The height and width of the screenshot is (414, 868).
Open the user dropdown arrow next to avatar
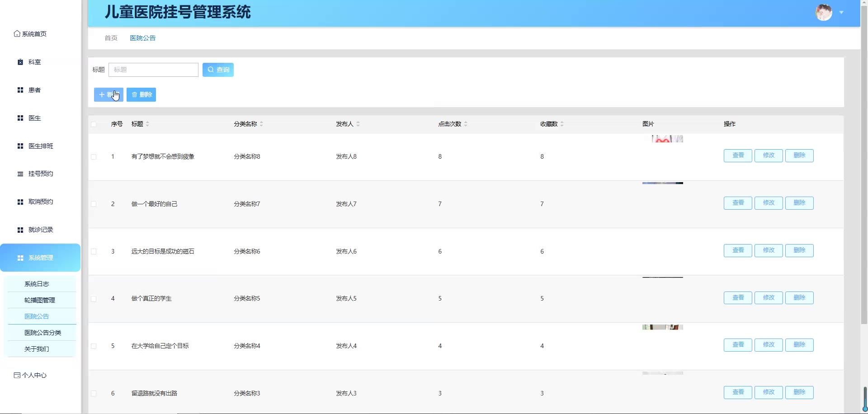pyautogui.click(x=841, y=13)
